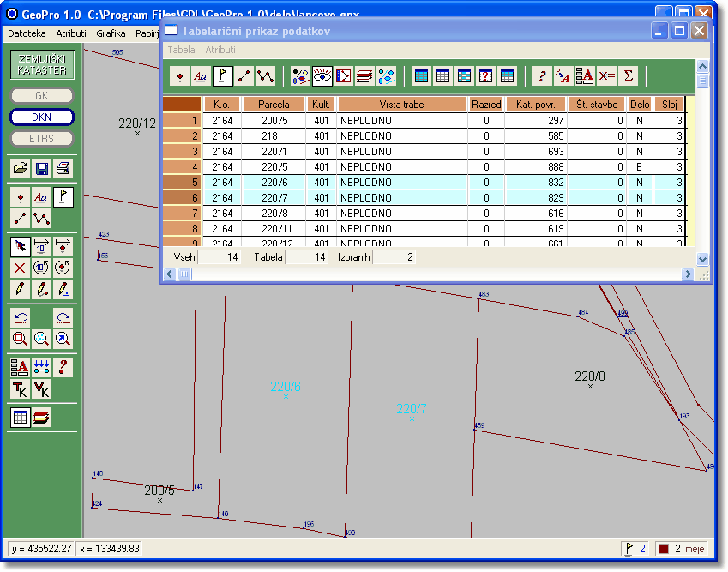Click the open folder icon in left toolbar
The height and width of the screenshot is (572, 728).
(21, 168)
